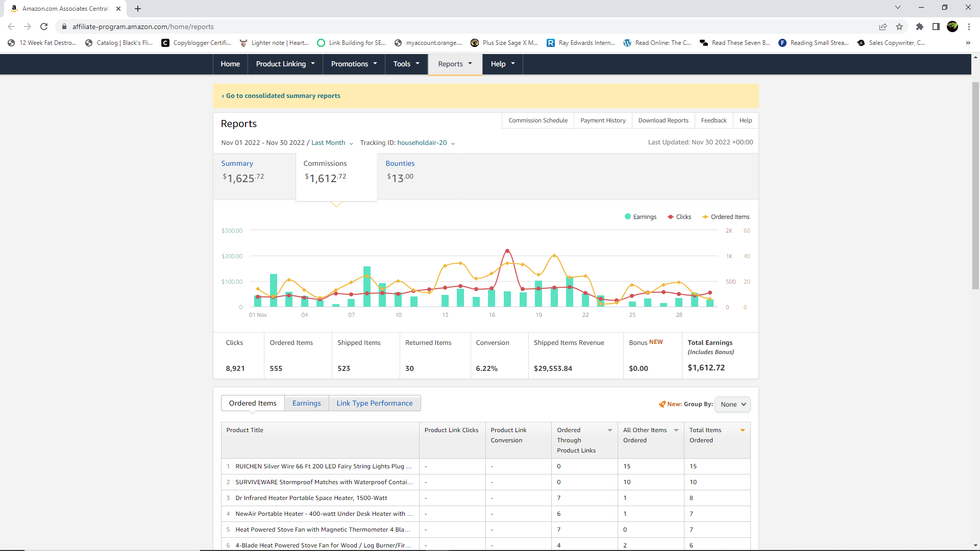The image size is (980, 551).
Task: Open the Group By None dropdown
Action: (732, 404)
